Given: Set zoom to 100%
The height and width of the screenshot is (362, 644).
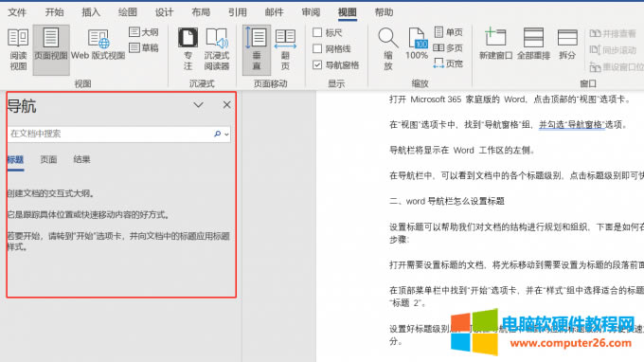Looking at the screenshot, I should (417, 44).
